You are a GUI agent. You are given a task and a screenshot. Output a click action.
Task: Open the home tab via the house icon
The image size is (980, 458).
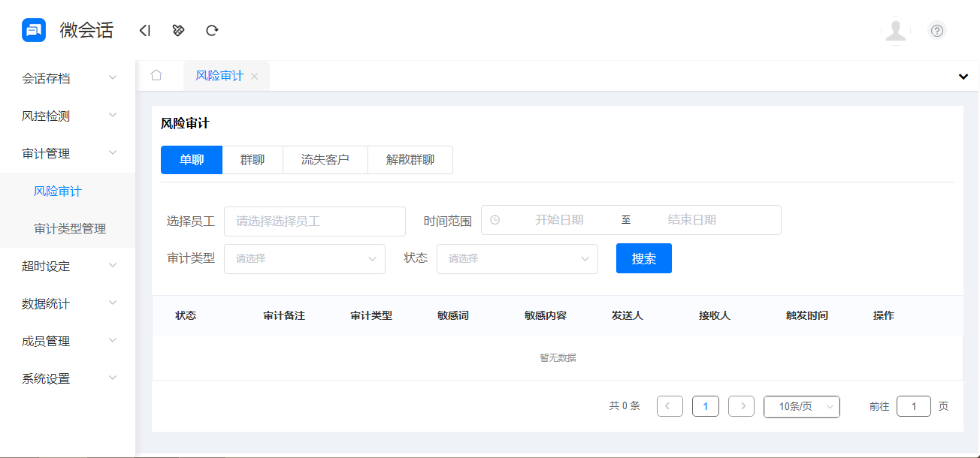coord(157,75)
